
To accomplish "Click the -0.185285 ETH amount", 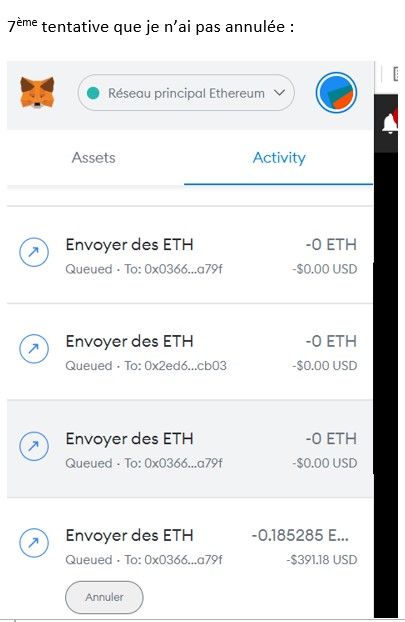I will click(300, 536).
